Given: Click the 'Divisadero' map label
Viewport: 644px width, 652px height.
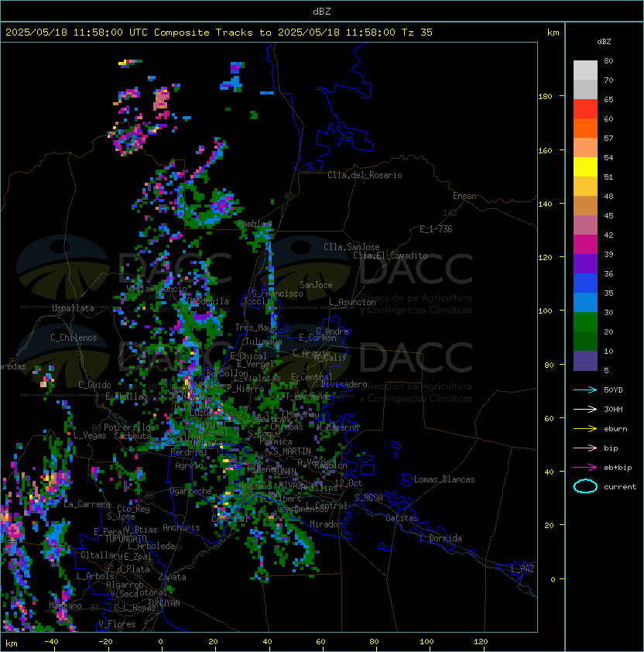Looking at the screenshot, I should coord(344,384).
